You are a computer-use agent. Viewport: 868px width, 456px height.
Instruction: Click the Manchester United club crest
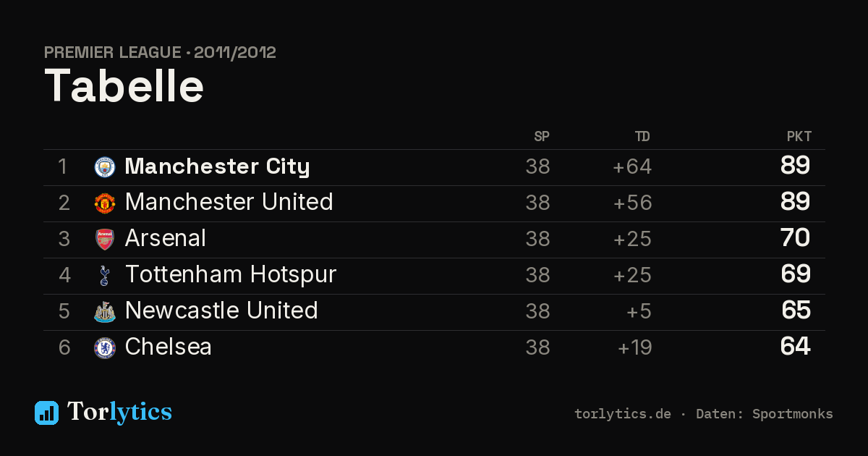pos(105,203)
